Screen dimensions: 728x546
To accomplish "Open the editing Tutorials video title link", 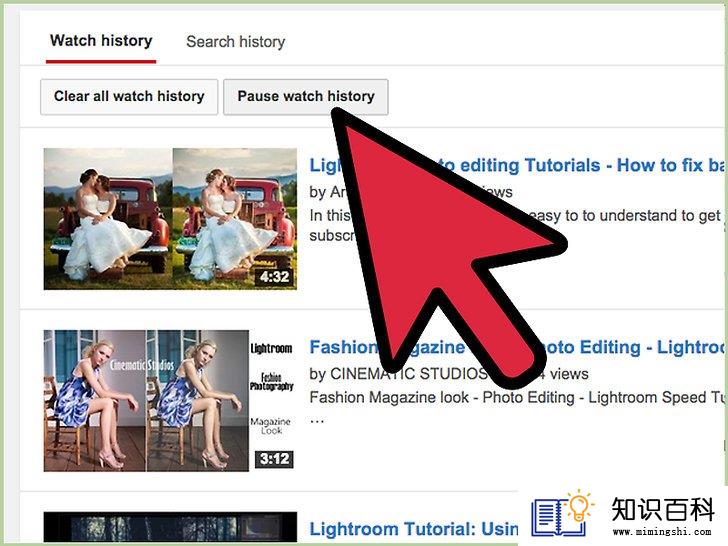I will (517, 165).
